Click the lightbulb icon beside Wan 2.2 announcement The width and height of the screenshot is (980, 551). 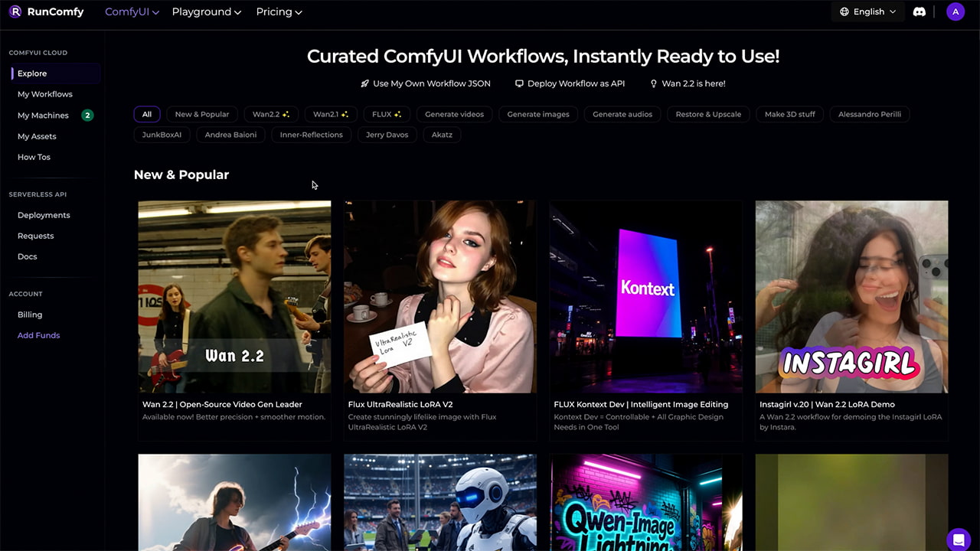click(654, 83)
